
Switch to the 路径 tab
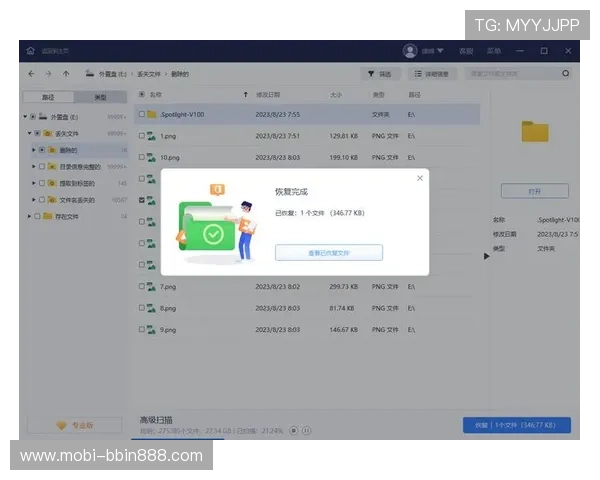tap(48, 97)
